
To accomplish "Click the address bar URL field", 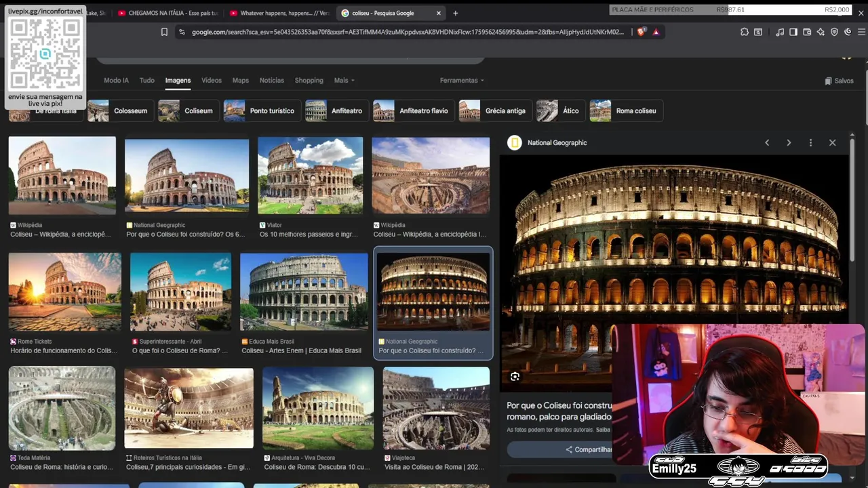I will (407, 32).
